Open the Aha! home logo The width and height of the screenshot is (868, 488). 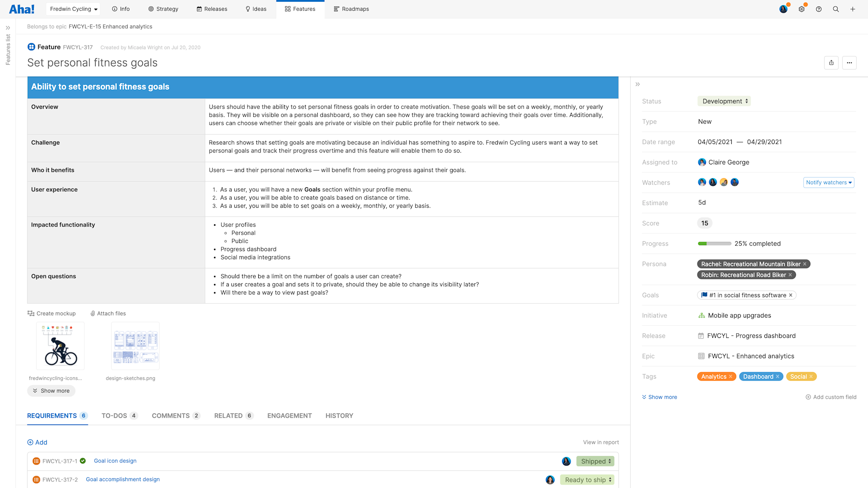pos(22,9)
